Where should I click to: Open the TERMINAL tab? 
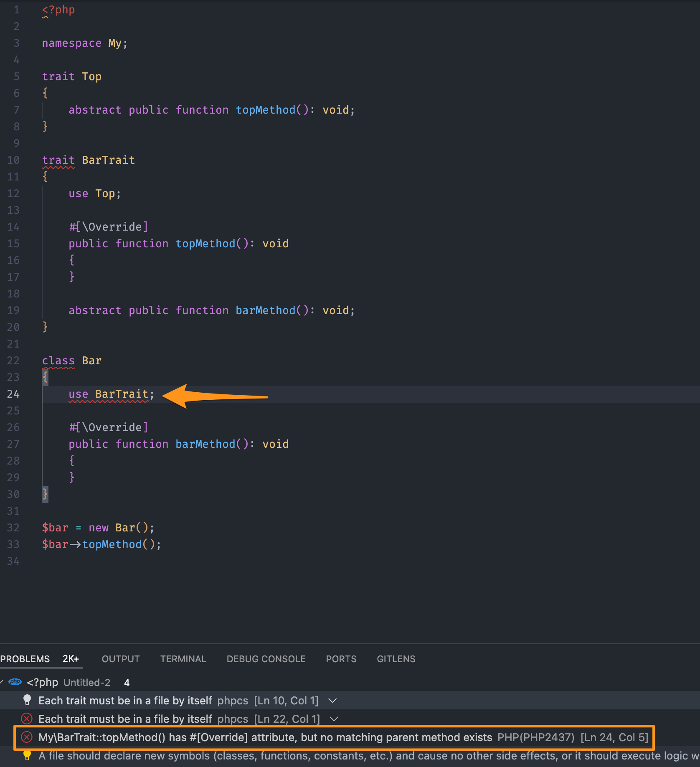click(x=183, y=659)
